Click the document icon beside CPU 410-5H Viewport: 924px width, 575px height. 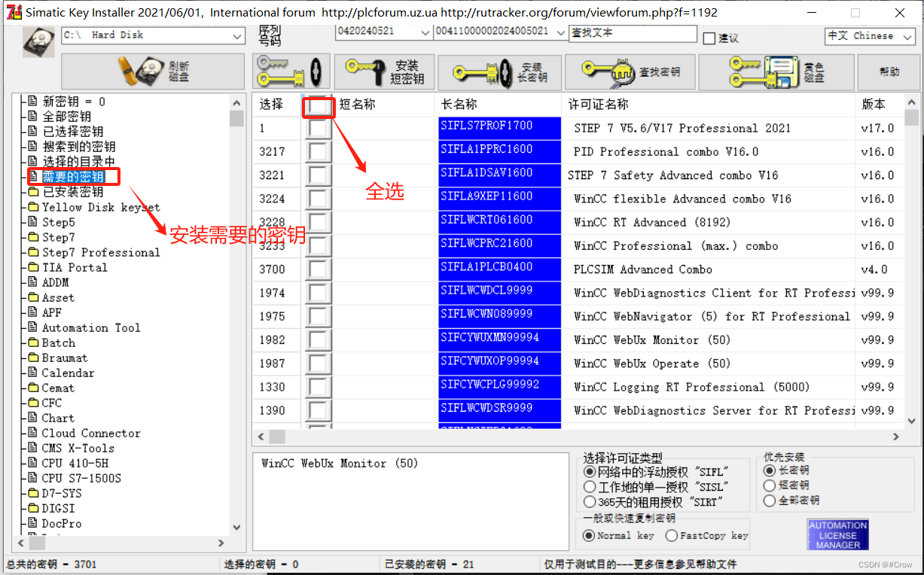(33, 463)
